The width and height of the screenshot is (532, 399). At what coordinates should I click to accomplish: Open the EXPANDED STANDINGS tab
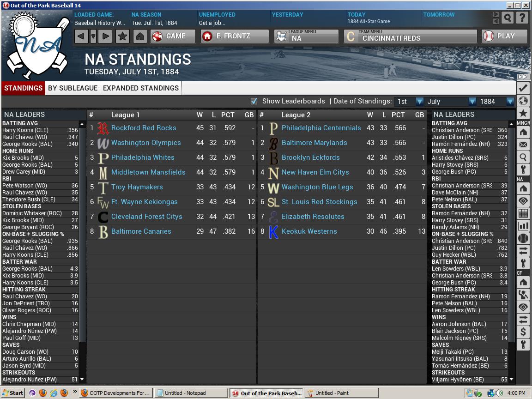coord(140,88)
